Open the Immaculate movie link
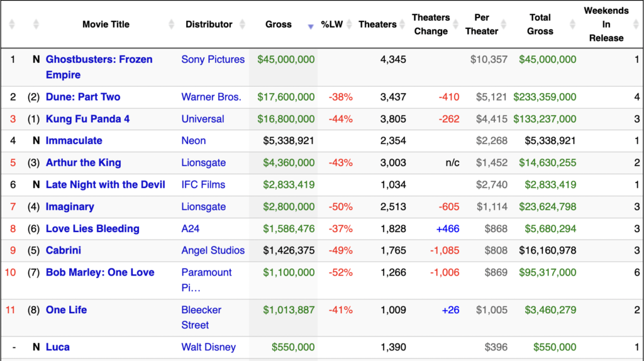This screenshot has height=361, width=644. point(74,140)
